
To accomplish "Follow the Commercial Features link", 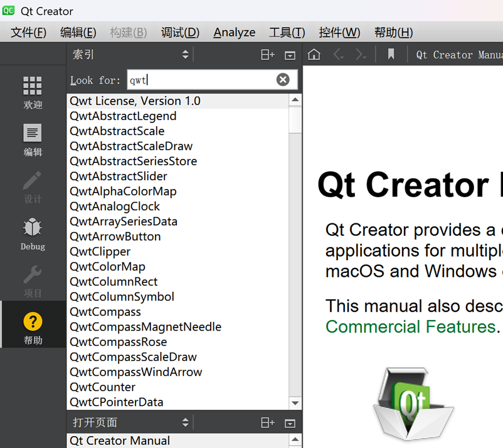I will [411, 327].
